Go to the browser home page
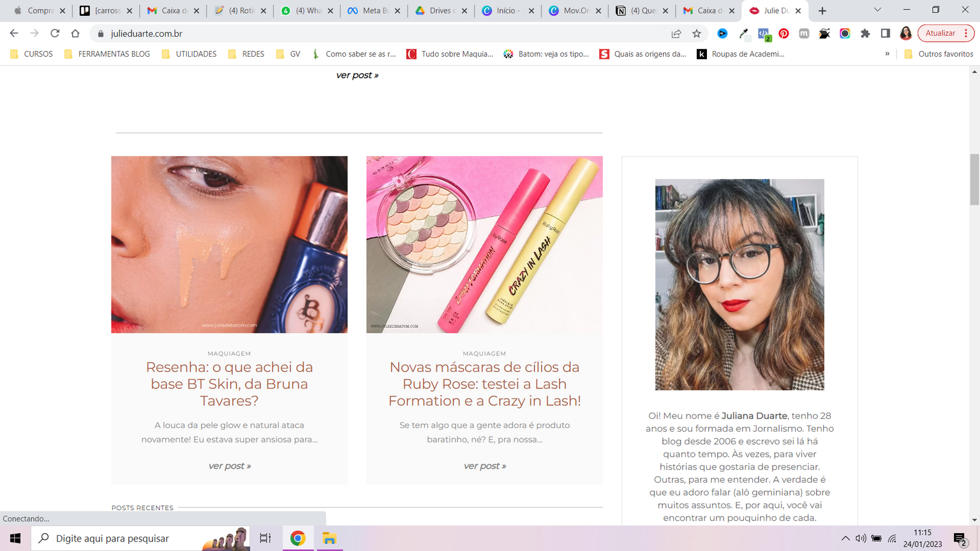This screenshot has height=551, width=980. (75, 33)
